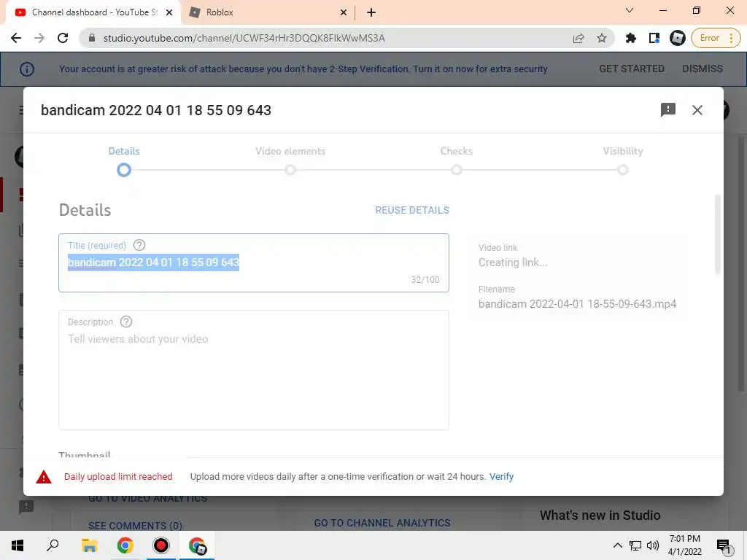Go forward with browser forward arrow
Image resolution: width=747 pixels, height=560 pixels.
pos(39,38)
